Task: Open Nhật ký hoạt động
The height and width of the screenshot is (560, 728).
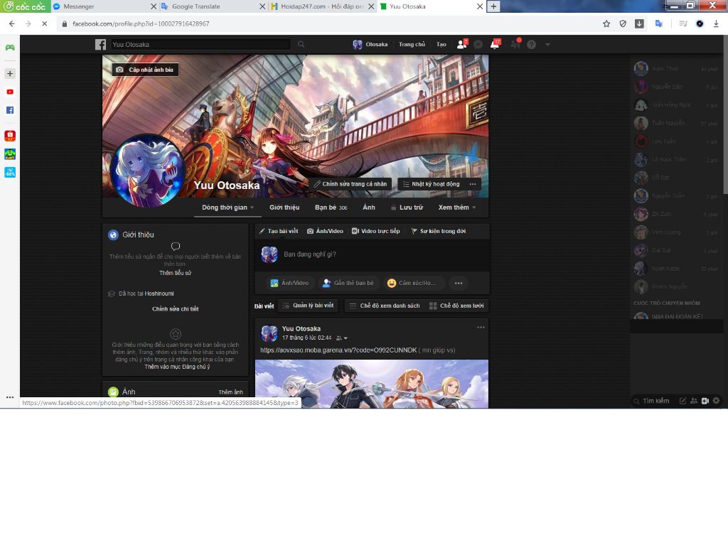Action: click(431, 184)
